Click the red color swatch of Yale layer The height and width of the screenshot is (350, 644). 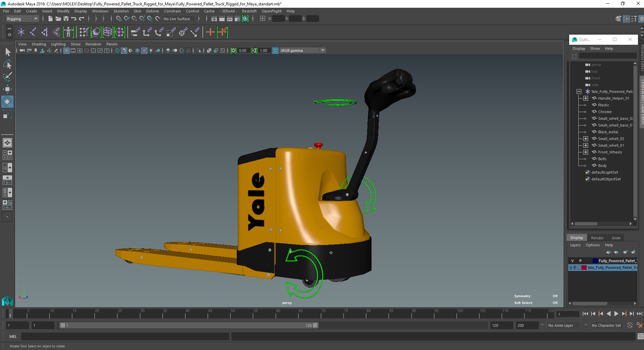click(x=584, y=268)
